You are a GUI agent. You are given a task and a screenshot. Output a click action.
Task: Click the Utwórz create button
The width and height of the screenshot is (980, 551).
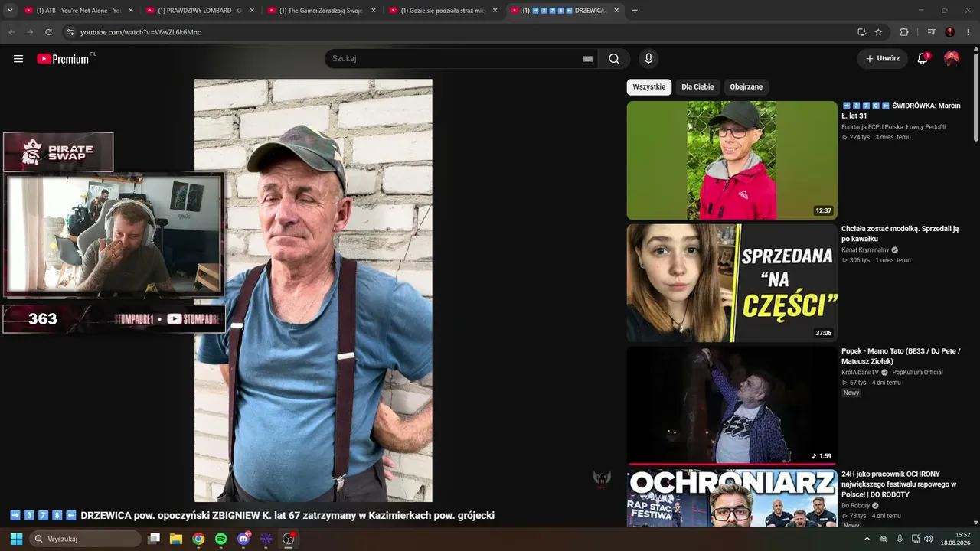tap(883, 58)
